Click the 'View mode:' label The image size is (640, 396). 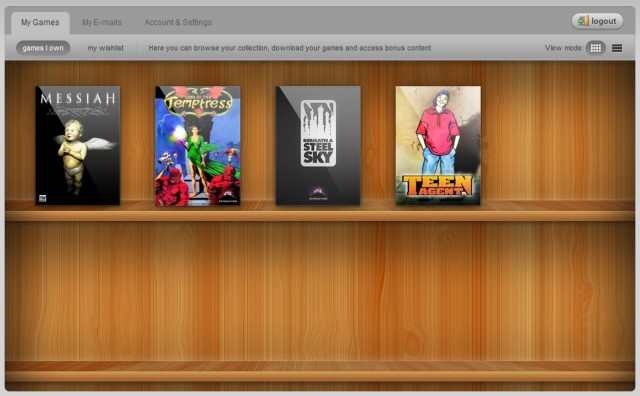point(564,48)
